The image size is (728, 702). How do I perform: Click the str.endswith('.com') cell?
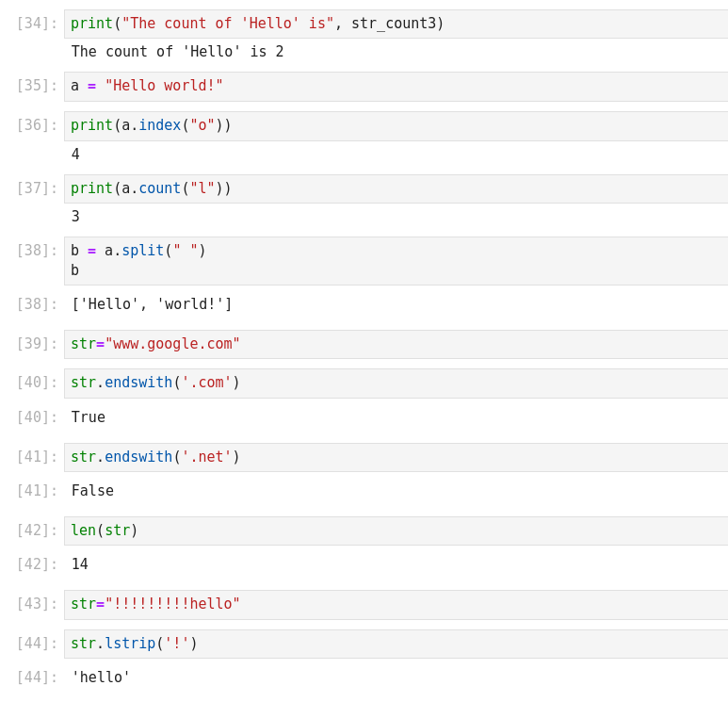pos(396,383)
